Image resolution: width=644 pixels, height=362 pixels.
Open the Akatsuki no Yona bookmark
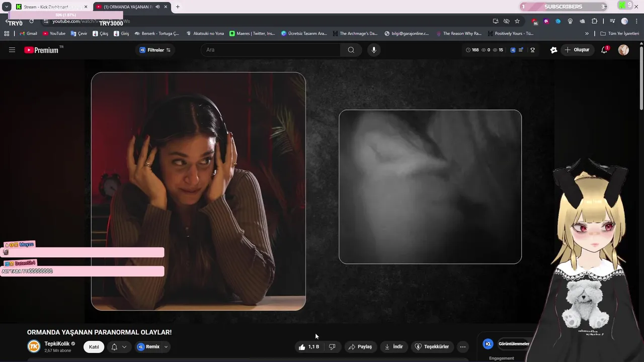click(205, 34)
